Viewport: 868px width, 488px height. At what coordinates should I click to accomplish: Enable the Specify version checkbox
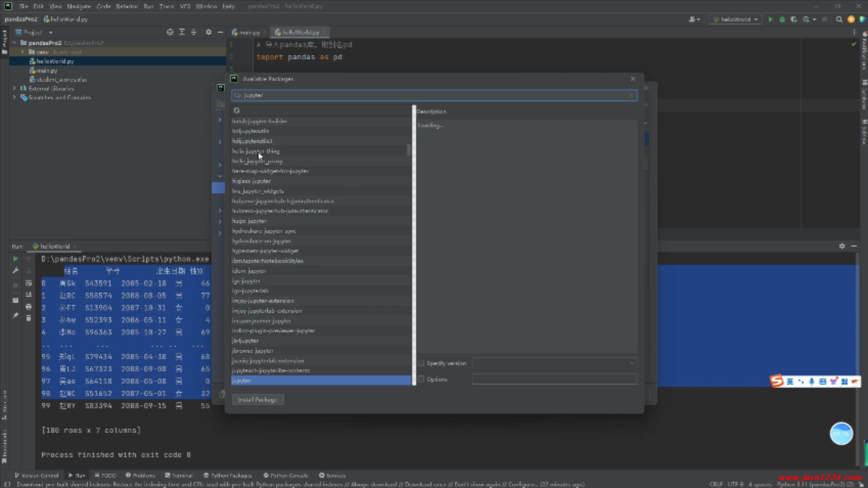tap(421, 363)
